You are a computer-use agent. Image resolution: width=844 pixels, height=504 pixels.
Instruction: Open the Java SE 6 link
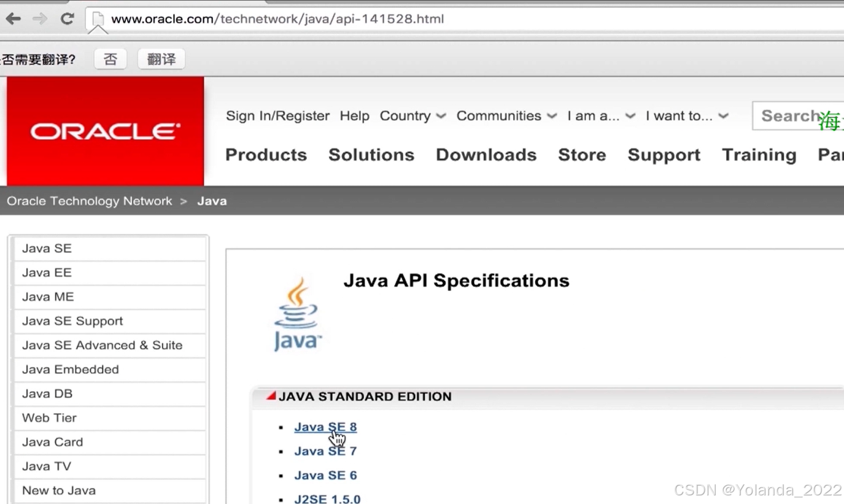click(x=325, y=475)
